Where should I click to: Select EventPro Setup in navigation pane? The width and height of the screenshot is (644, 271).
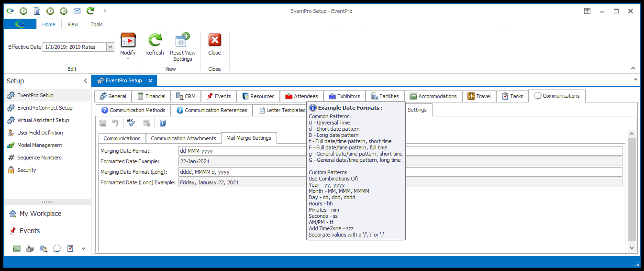pyautogui.click(x=47, y=95)
